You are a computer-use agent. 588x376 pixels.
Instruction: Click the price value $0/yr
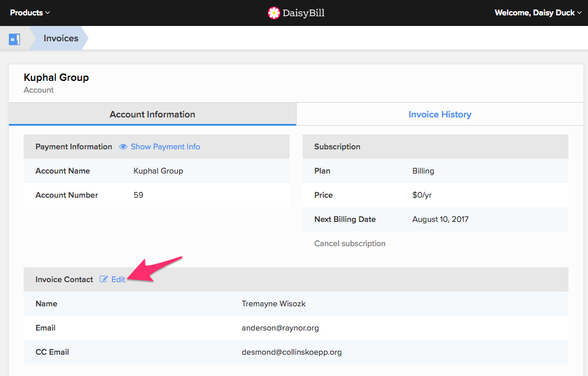[422, 195]
